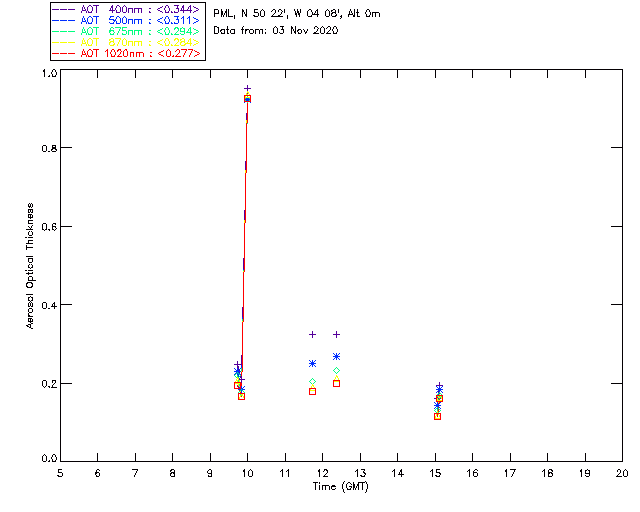Click y-axis tick label 1.0

click(x=49, y=73)
